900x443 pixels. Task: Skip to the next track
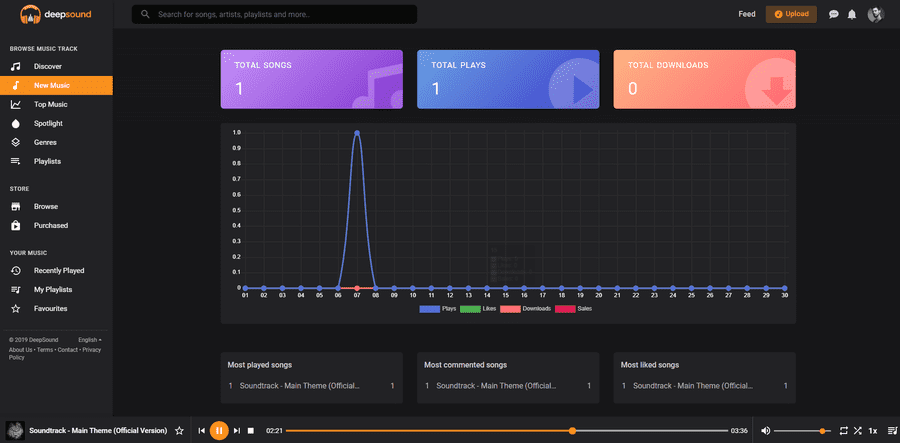click(237, 431)
